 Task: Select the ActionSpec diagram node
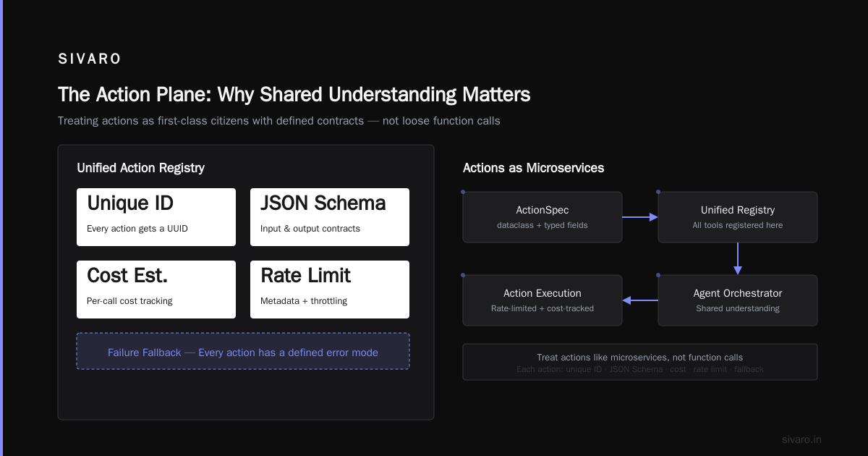coord(542,217)
